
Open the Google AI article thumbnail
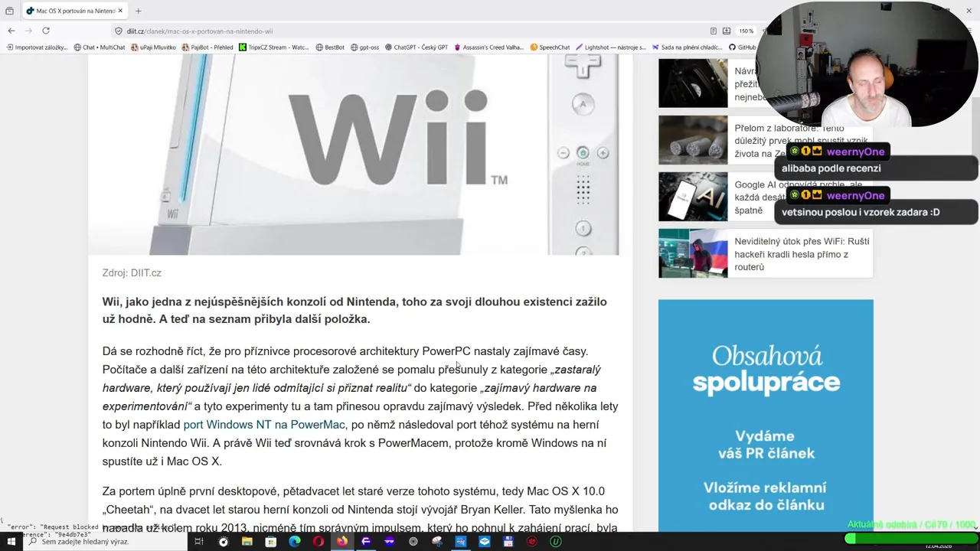pos(693,197)
